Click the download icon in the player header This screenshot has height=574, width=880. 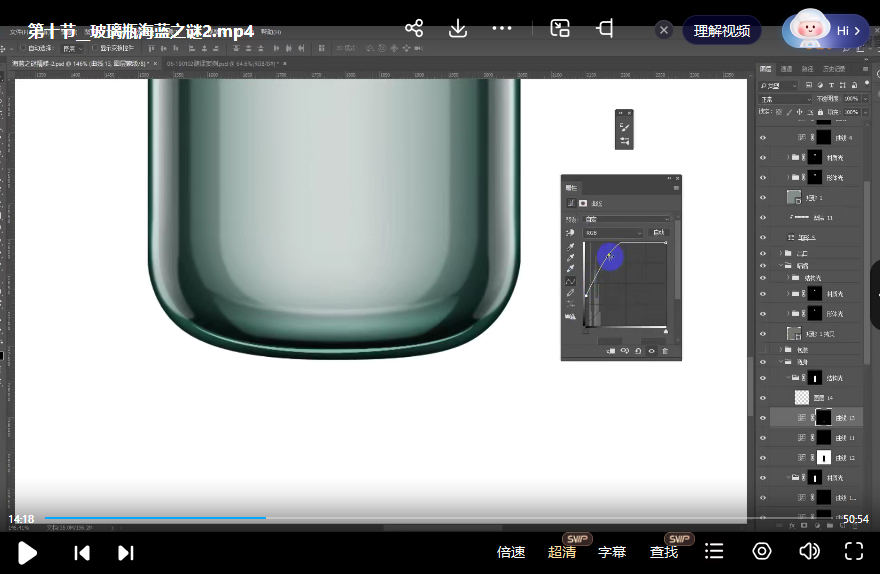click(458, 29)
